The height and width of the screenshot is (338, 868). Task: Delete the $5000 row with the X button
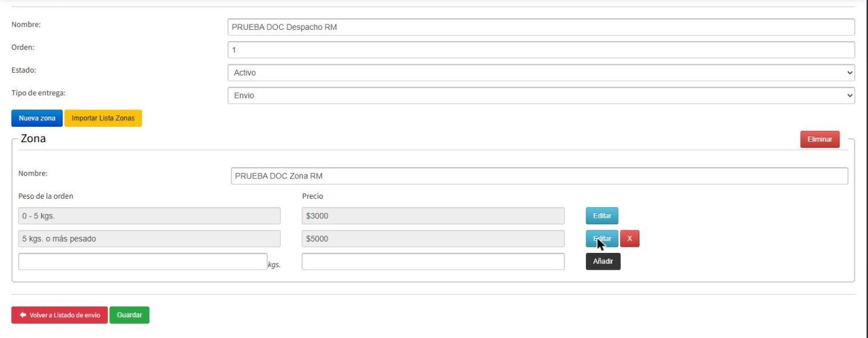(629, 239)
